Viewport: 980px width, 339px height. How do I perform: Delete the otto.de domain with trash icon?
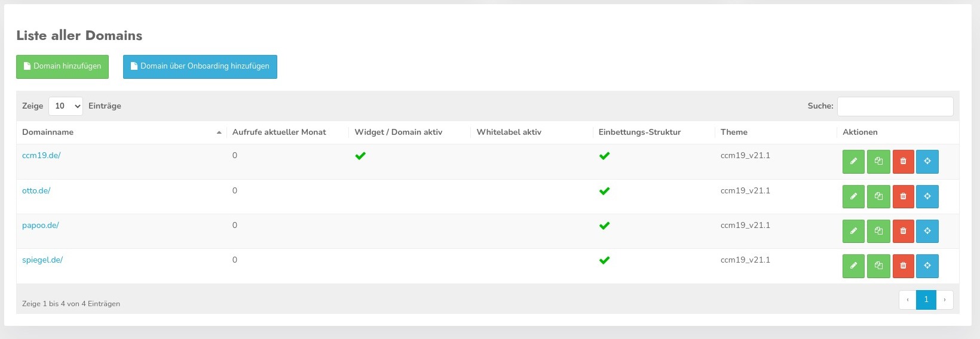(903, 196)
